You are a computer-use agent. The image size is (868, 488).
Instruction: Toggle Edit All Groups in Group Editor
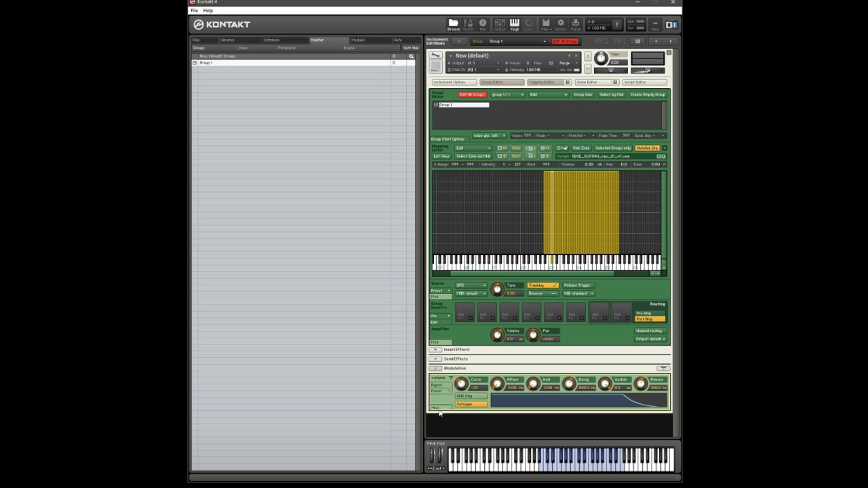tap(472, 95)
